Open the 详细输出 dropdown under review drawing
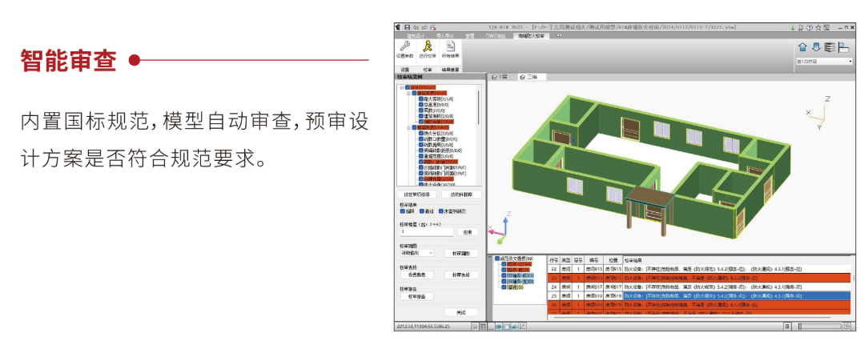Viewport: 868px width, 353px height. click(x=416, y=253)
